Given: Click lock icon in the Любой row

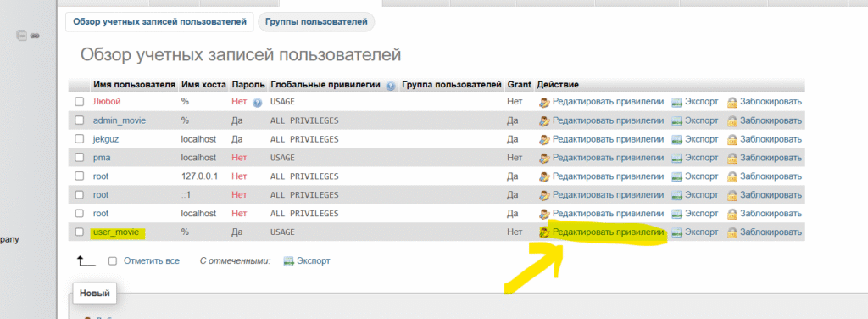Looking at the screenshot, I should [732, 102].
